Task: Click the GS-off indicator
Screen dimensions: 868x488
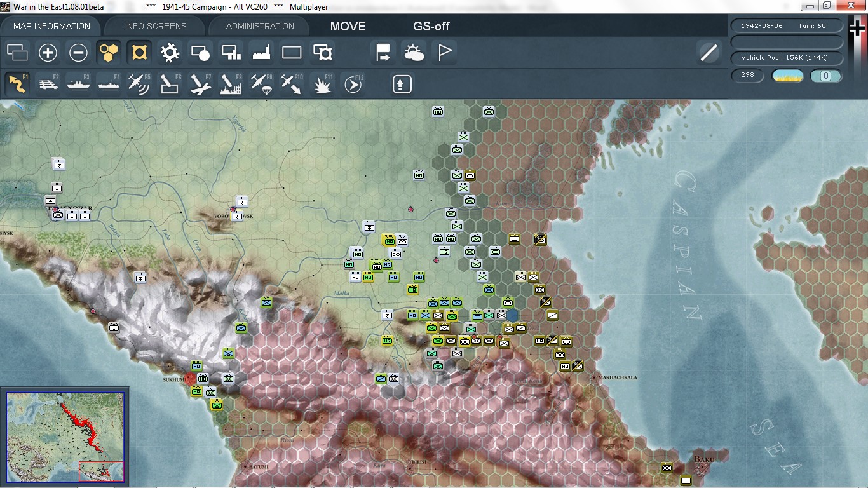Action: coord(431,27)
